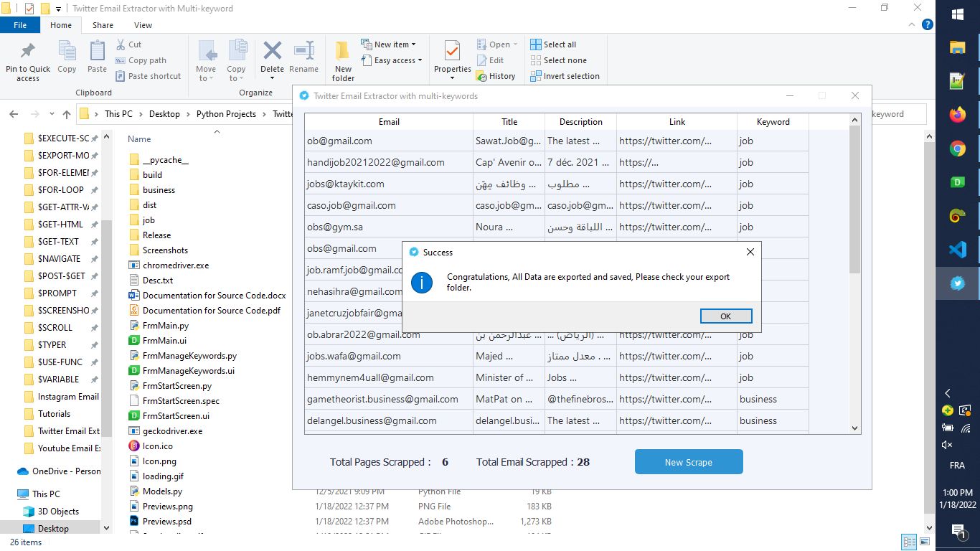Viewport: 980px width, 551px height.
Task: Open Visual Studio Code from taskbar
Action: [957, 250]
